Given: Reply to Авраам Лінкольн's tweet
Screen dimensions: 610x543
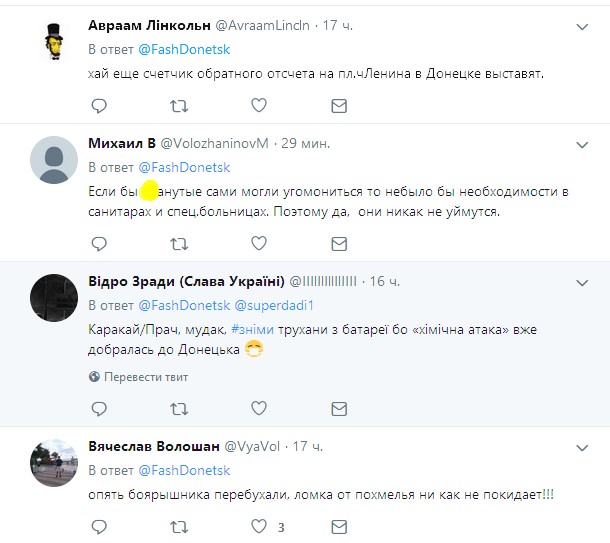Looking at the screenshot, I should tap(98, 105).
